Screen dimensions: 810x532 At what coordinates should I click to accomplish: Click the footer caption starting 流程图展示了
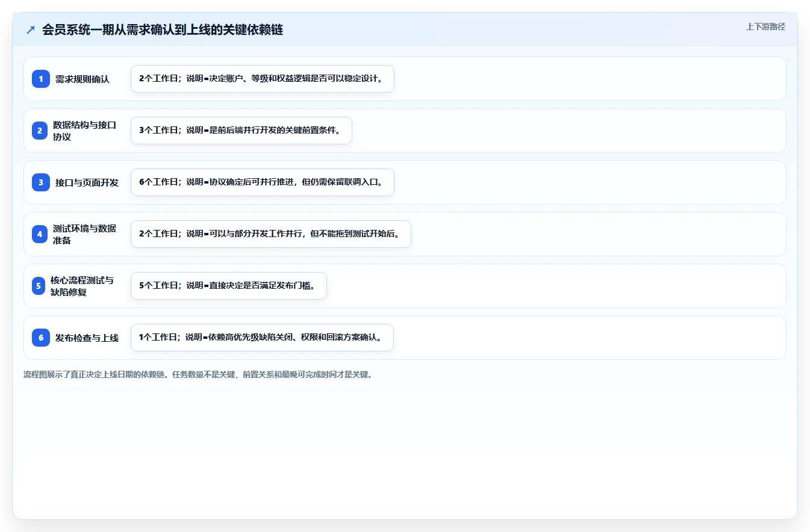click(x=198, y=374)
